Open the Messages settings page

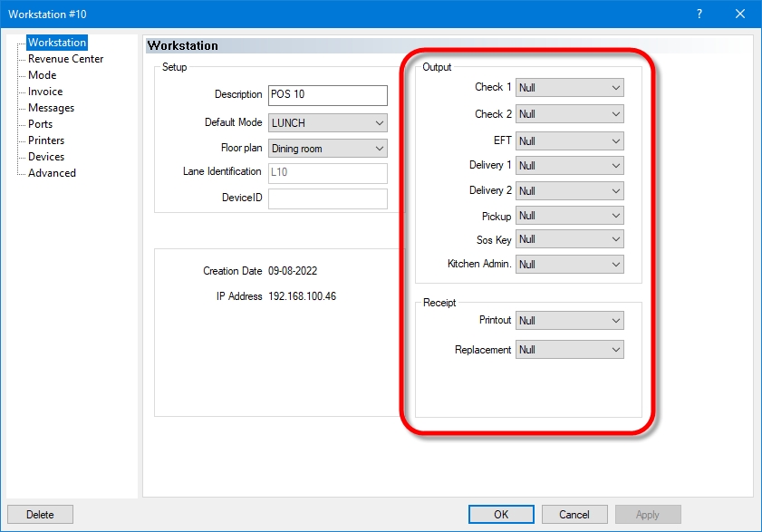pyautogui.click(x=51, y=108)
